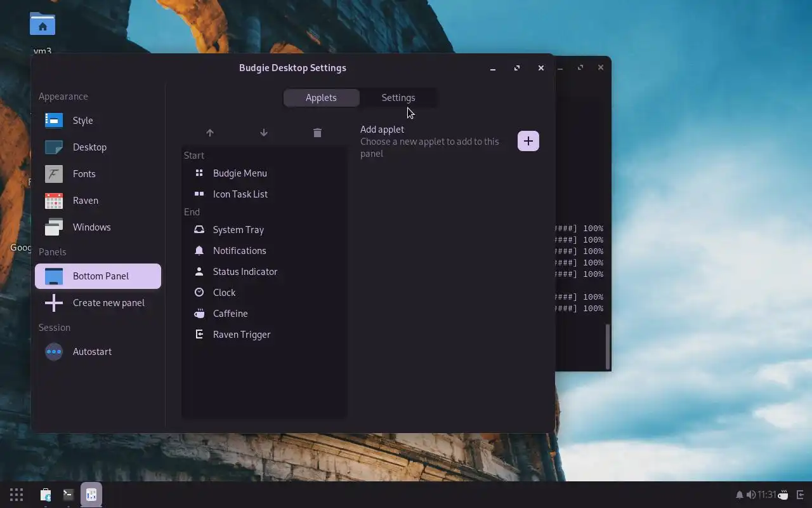Screen dimensions: 812x508
Task: Open Budgie app grid menu in panel
Action: coord(16,495)
